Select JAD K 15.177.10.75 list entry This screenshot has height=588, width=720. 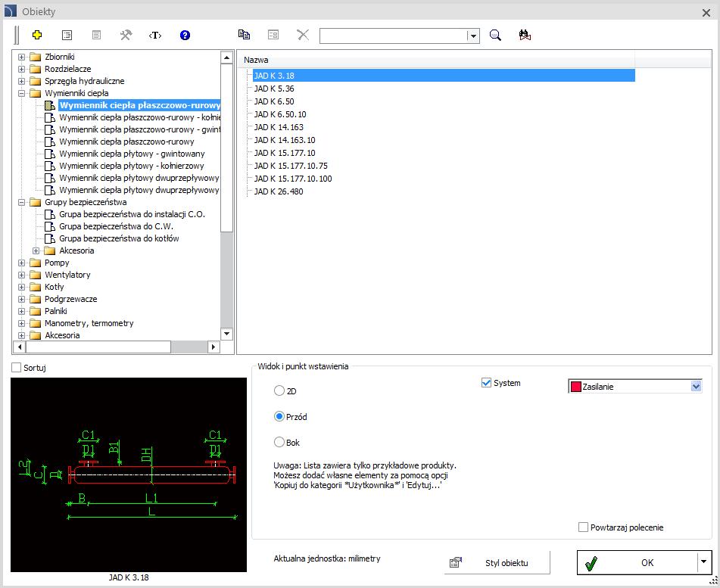[291, 166]
